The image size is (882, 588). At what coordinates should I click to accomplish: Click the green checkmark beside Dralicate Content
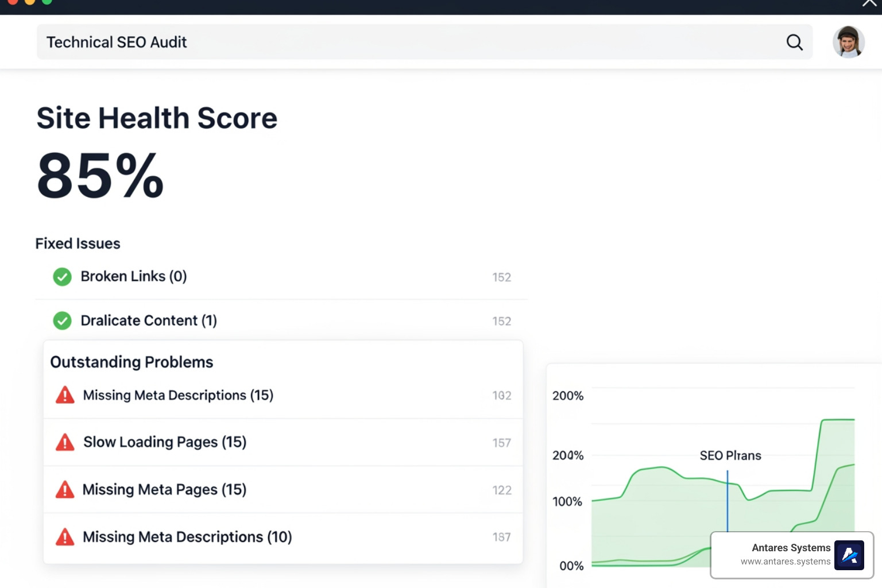pos(62,320)
